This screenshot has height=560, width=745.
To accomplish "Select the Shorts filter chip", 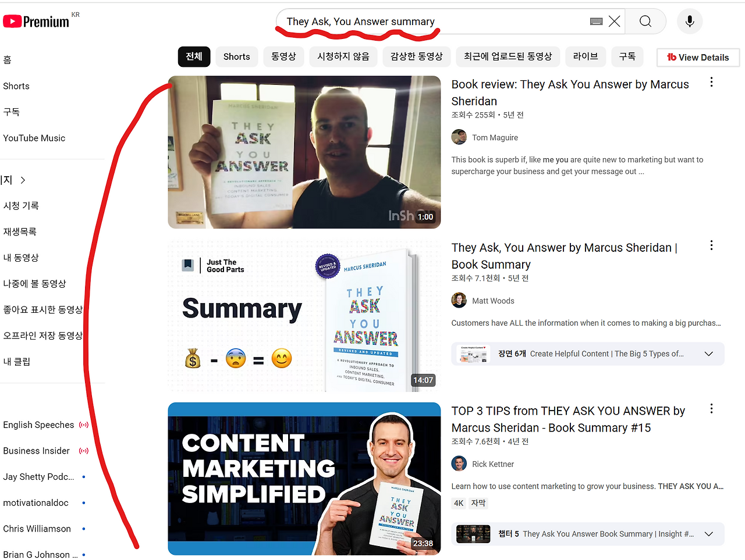I will click(237, 56).
